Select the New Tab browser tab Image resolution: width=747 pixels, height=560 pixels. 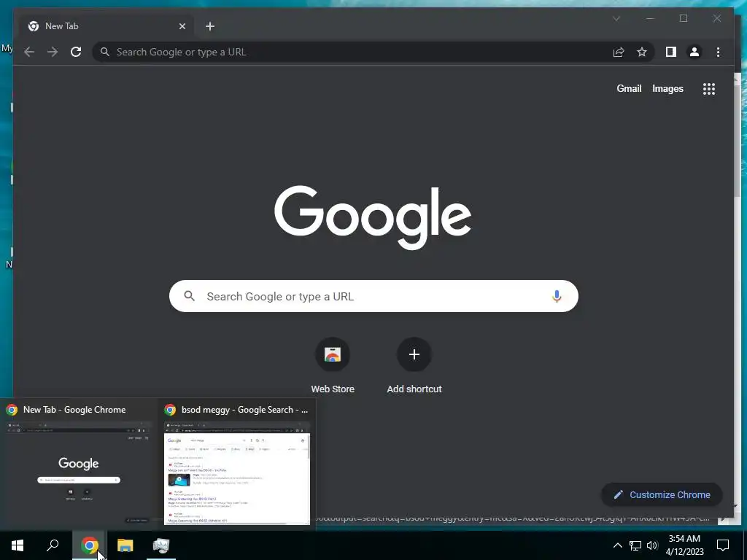[107, 26]
